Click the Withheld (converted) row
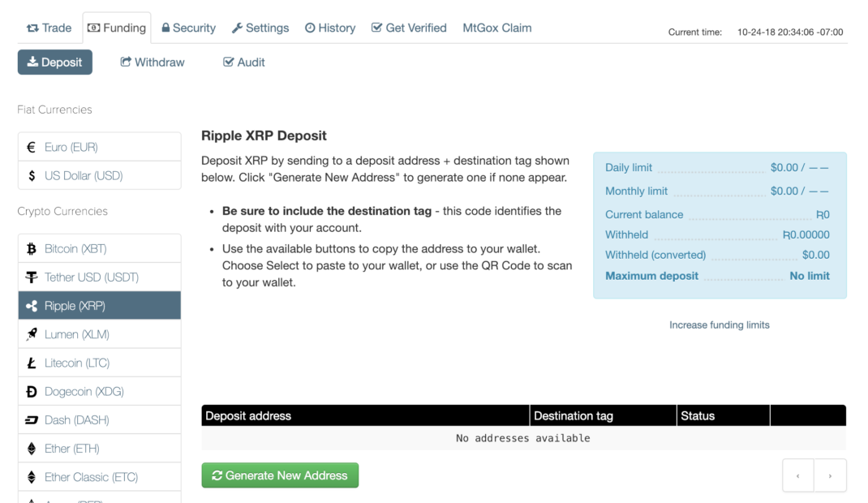Image resolution: width=868 pixels, height=503 pixels. coord(717,255)
